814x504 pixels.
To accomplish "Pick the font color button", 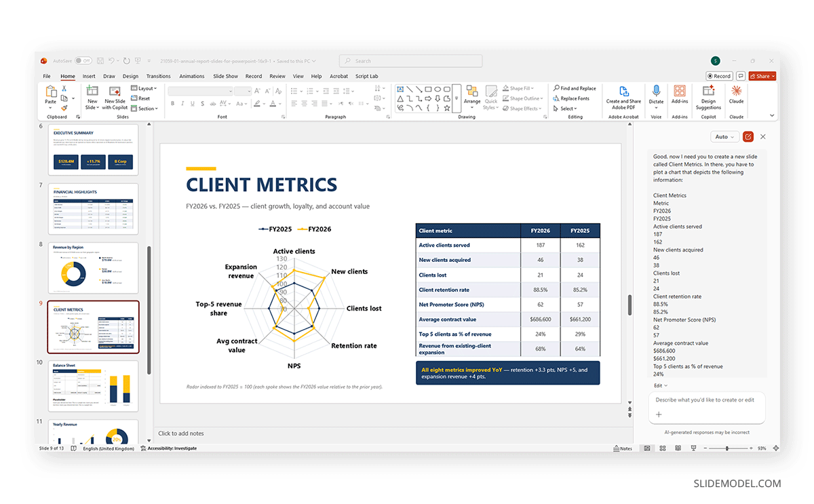I will coord(273,104).
